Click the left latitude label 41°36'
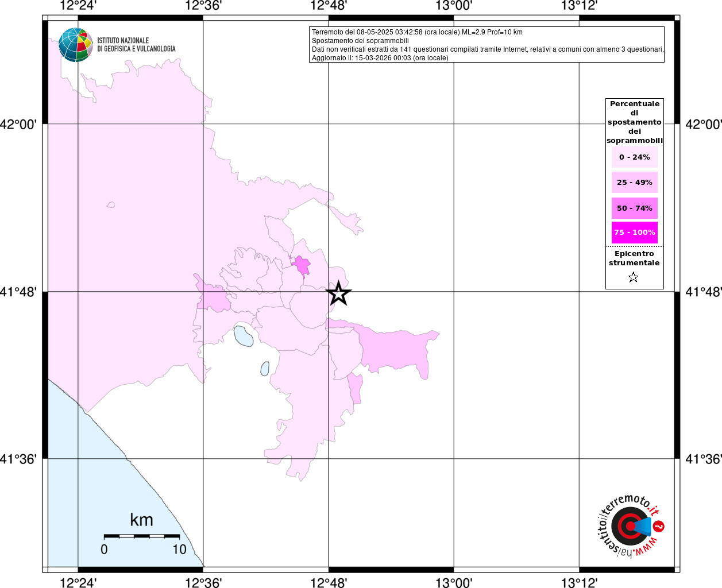 pos(18,459)
